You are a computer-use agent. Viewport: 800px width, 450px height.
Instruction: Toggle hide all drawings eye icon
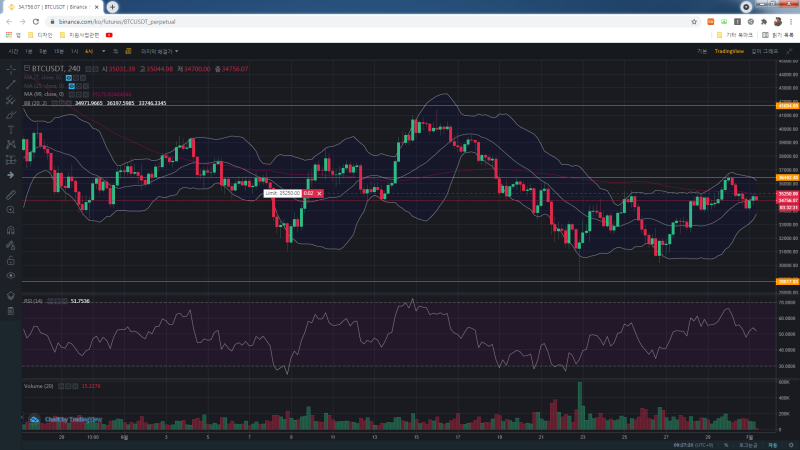click(x=11, y=276)
